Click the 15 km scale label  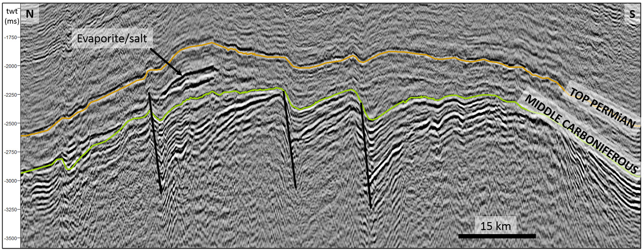(495, 226)
